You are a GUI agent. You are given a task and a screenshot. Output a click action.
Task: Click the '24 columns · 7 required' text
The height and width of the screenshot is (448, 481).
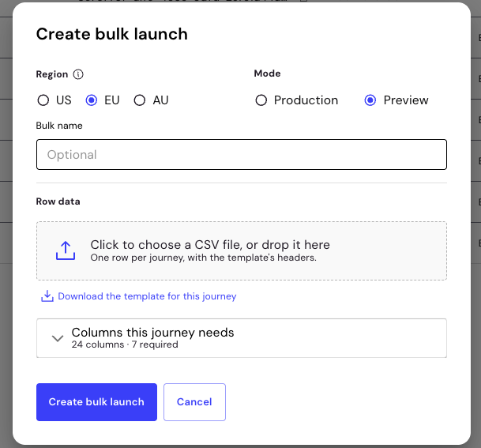click(125, 344)
